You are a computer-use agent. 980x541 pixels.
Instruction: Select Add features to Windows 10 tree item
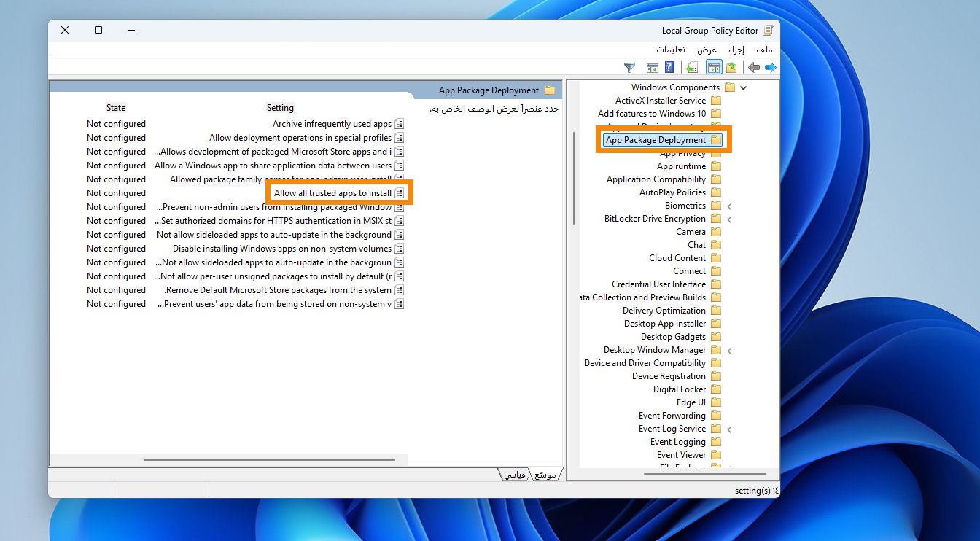coord(652,114)
